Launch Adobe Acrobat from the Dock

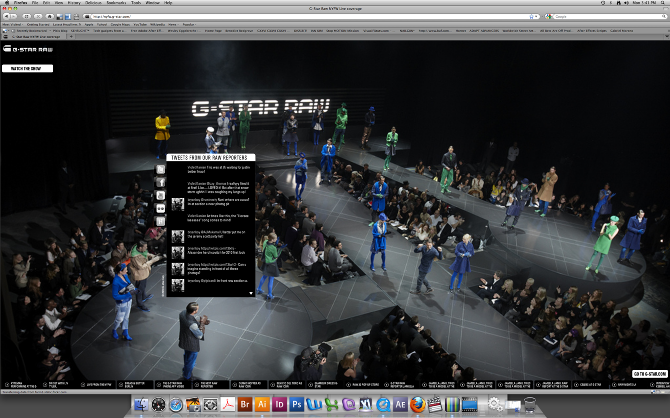point(228,404)
